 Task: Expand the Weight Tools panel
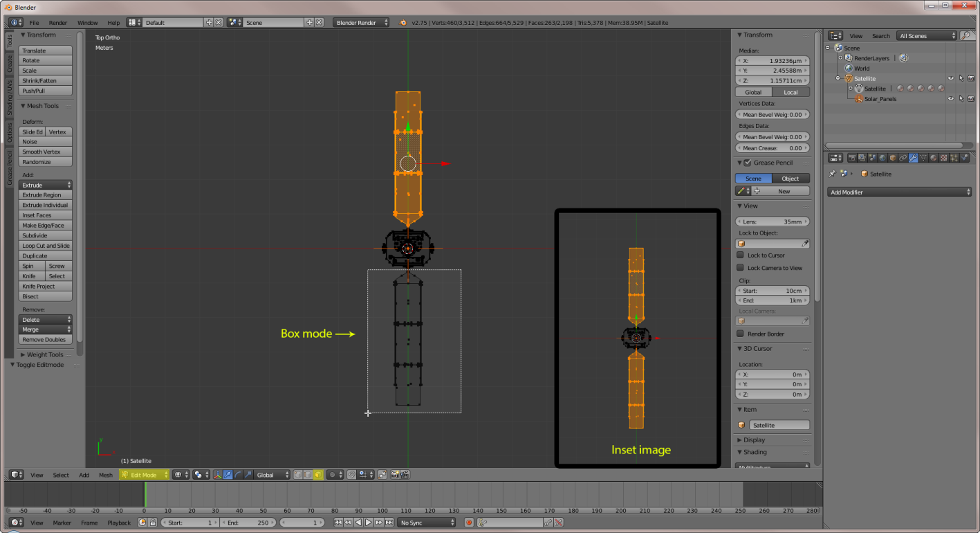45,354
